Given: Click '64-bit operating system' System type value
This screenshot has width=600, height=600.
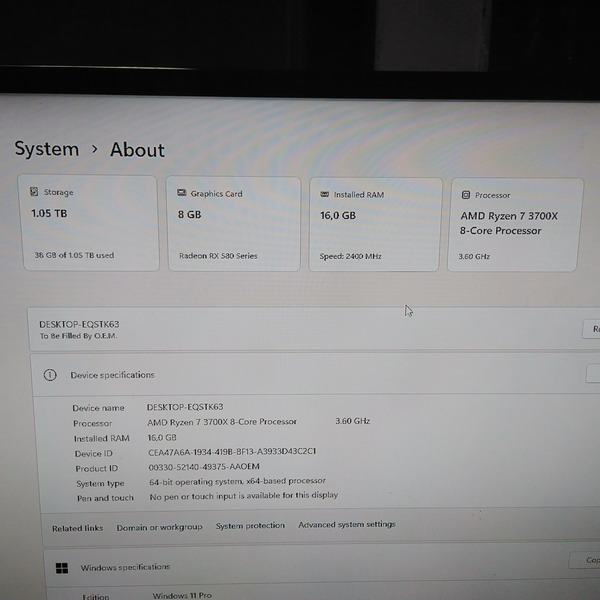Looking at the screenshot, I should tap(237, 481).
